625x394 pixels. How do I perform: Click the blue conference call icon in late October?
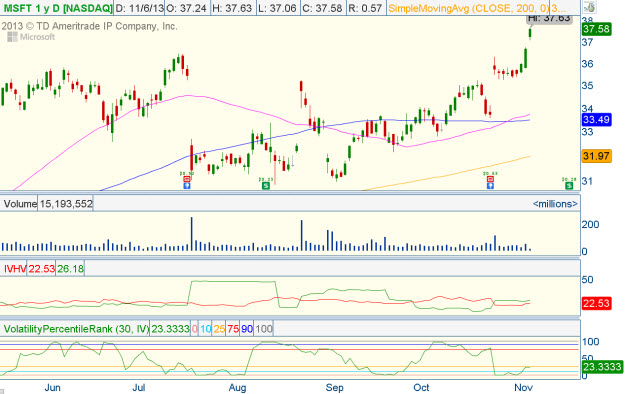[490, 186]
